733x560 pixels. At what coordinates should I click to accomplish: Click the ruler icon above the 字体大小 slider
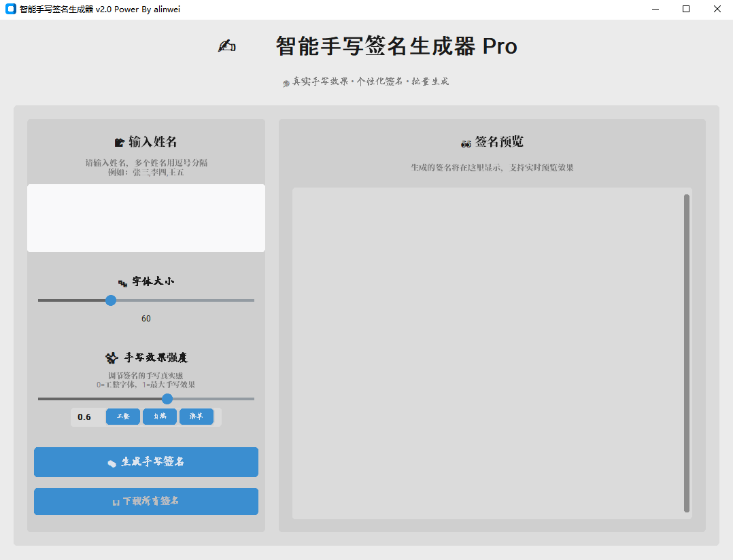[x=123, y=281]
